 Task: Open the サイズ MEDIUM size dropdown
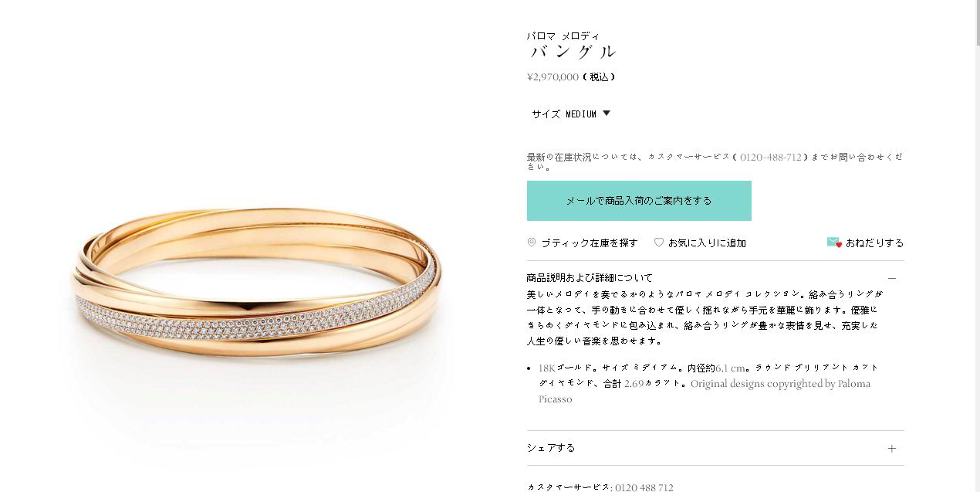570,114
